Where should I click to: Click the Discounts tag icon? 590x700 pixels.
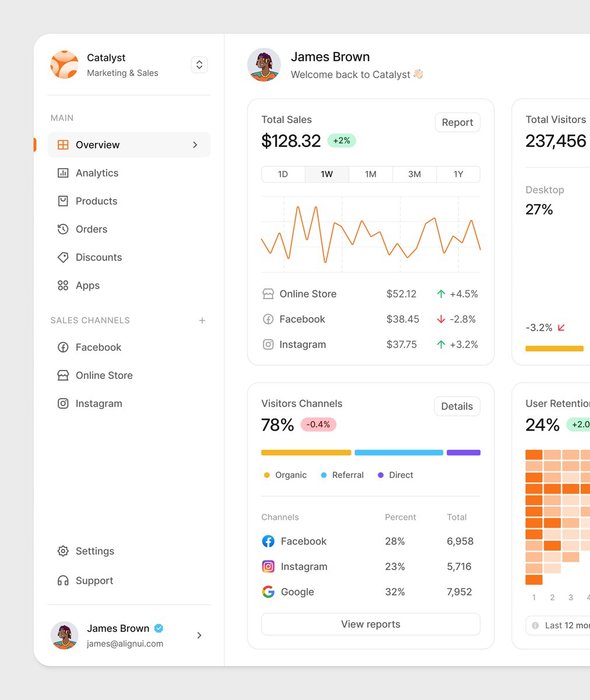point(63,257)
